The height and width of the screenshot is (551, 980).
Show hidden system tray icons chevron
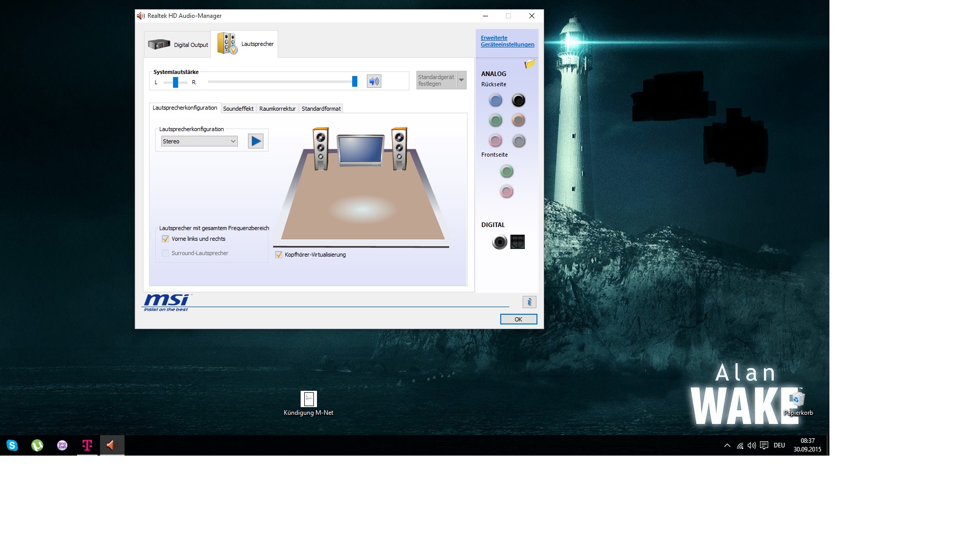727,445
